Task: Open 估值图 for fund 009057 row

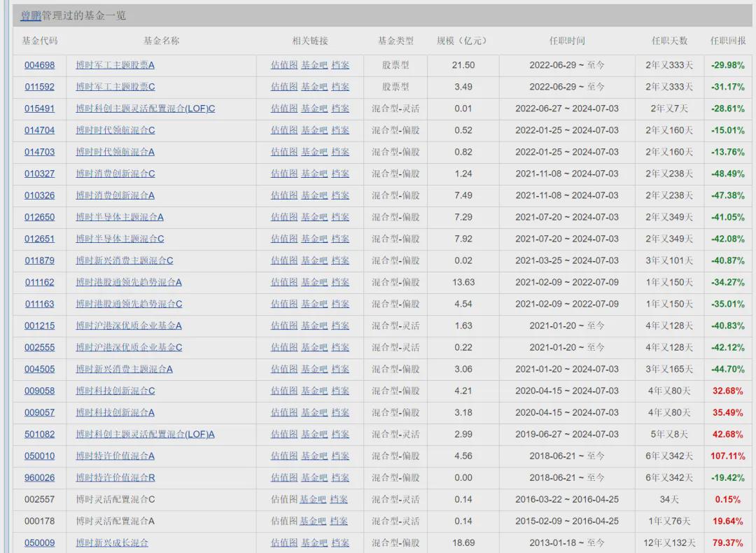Action: [284, 412]
